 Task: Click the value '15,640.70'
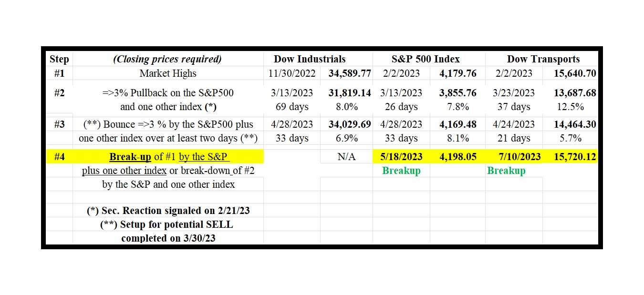coord(575,73)
